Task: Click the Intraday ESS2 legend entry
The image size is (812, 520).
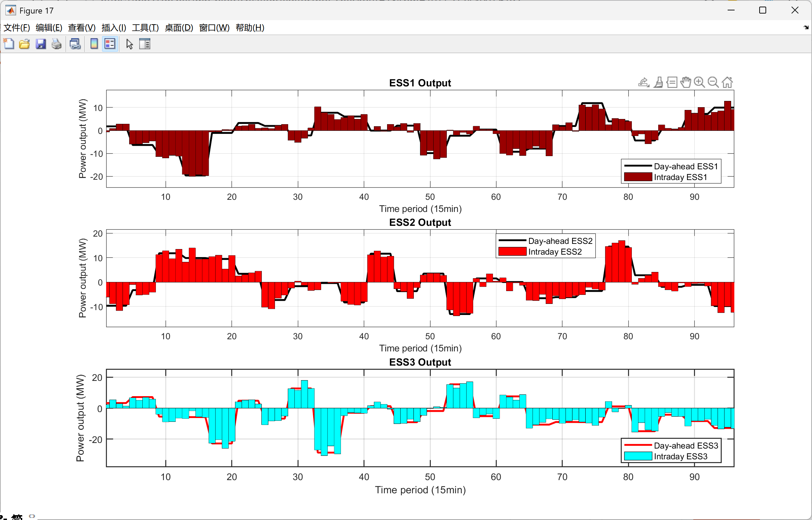Action: pyautogui.click(x=555, y=252)
